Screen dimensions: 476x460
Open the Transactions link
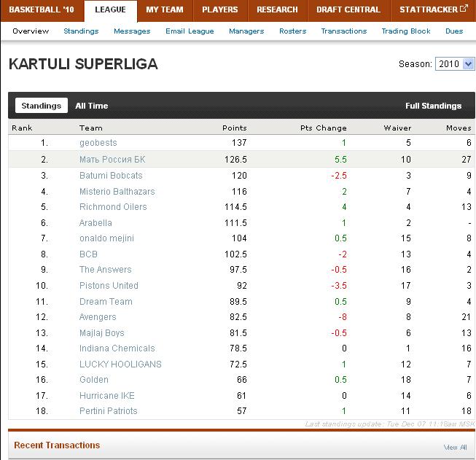344,31
